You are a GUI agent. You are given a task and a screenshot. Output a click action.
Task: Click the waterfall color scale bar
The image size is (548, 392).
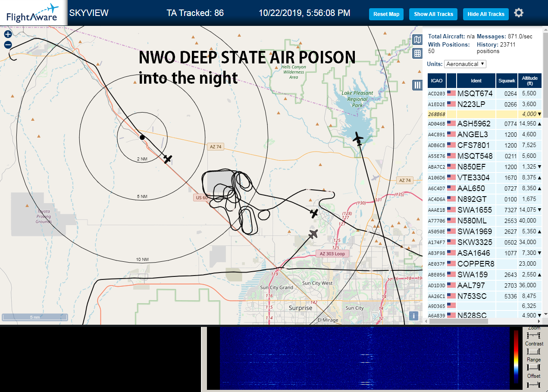[x=516, y=357]
